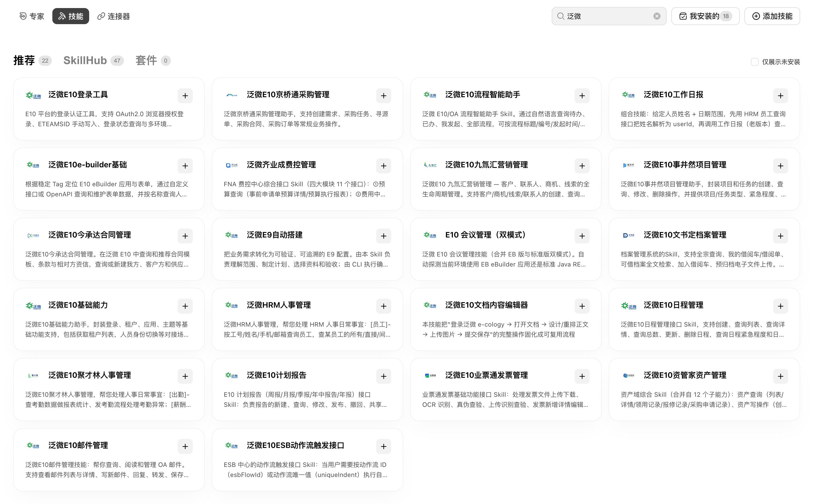This screenshot has width=814, height=504.
Task: Click the 泛微E10业票通发票管理 logo thumbnail
Action: (430, 376)
